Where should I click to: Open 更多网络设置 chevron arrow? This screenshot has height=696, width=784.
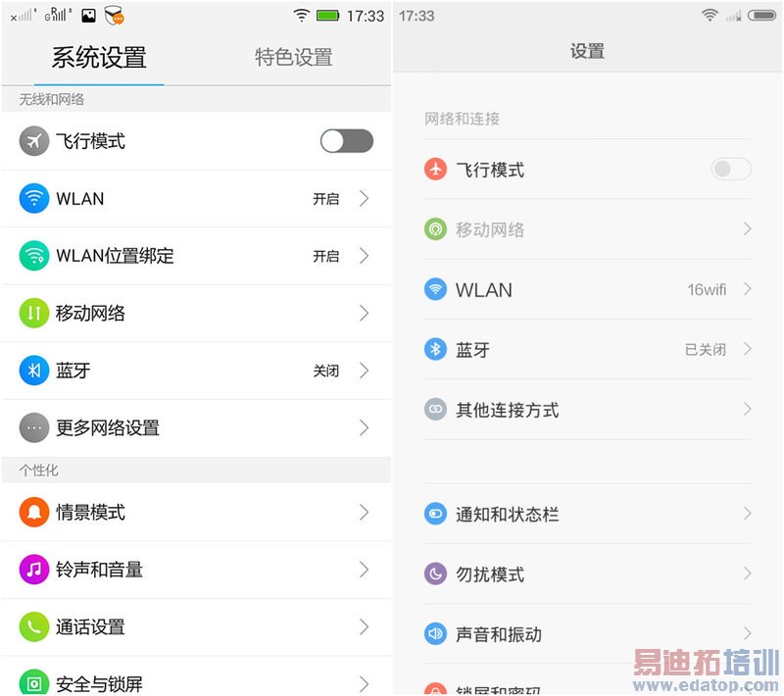tap(365, 427)
